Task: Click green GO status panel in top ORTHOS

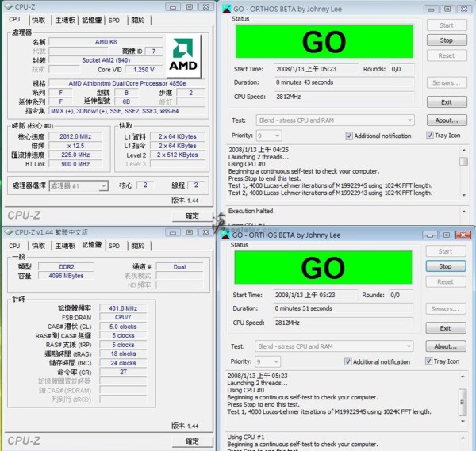Action: [x=324, y=41]
